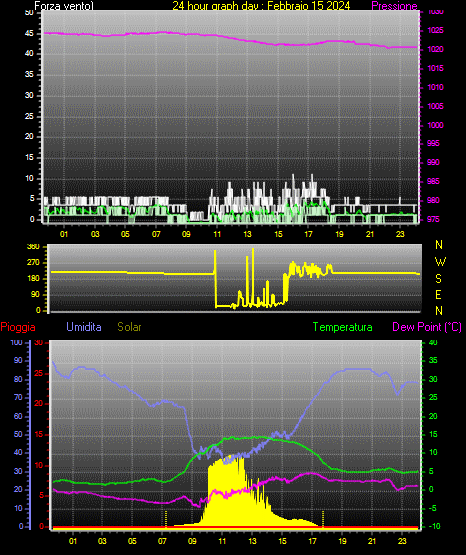
Task: Click the W compass direction label
Action: click(440, 262)
